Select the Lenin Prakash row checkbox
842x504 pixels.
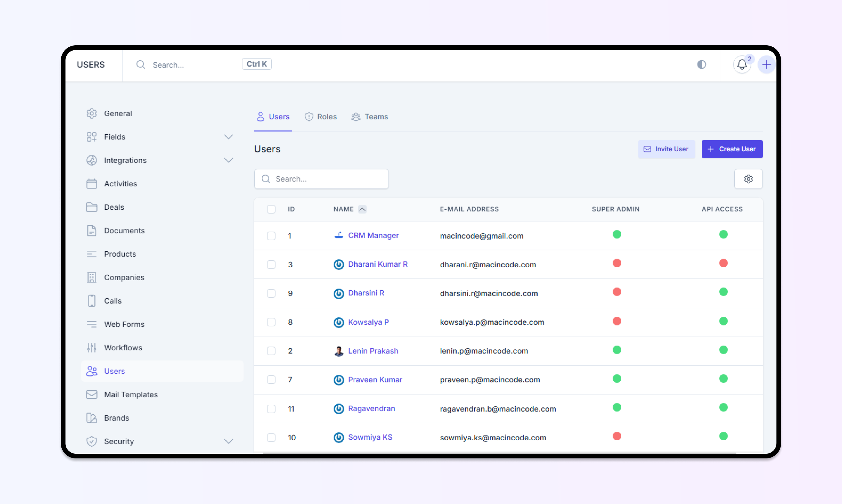(x=271, y=351)
